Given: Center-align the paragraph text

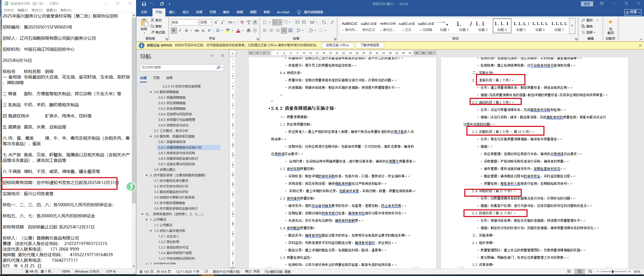Looking at the screenshot, I should [x=271, y=31].
